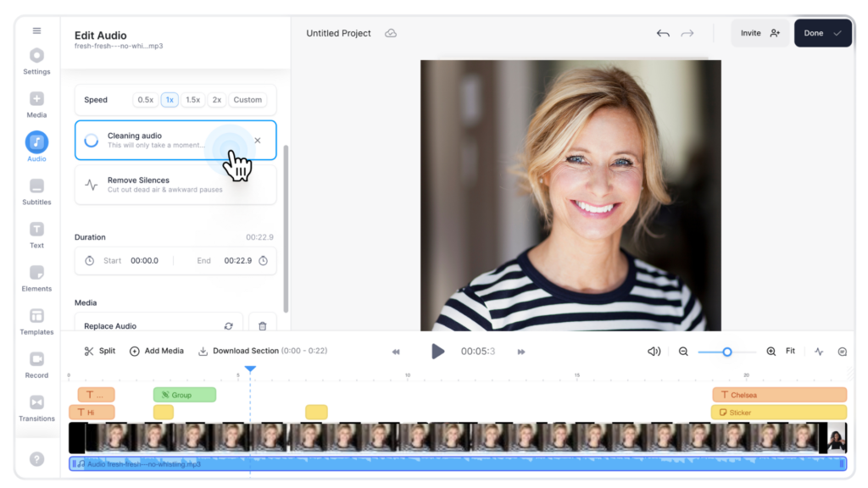Delete the audio with trash icon
Screen dimensions: 868x488
[x=263, y=326]
